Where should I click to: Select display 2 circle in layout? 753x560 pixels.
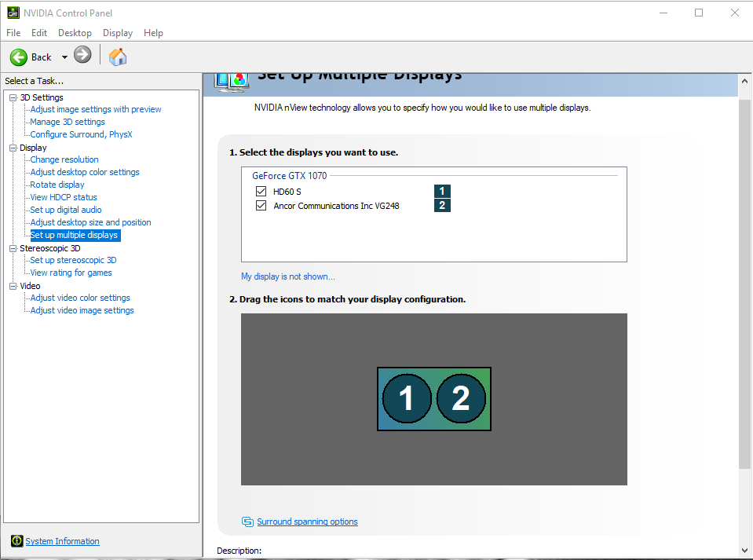click(x=461, y=399)
